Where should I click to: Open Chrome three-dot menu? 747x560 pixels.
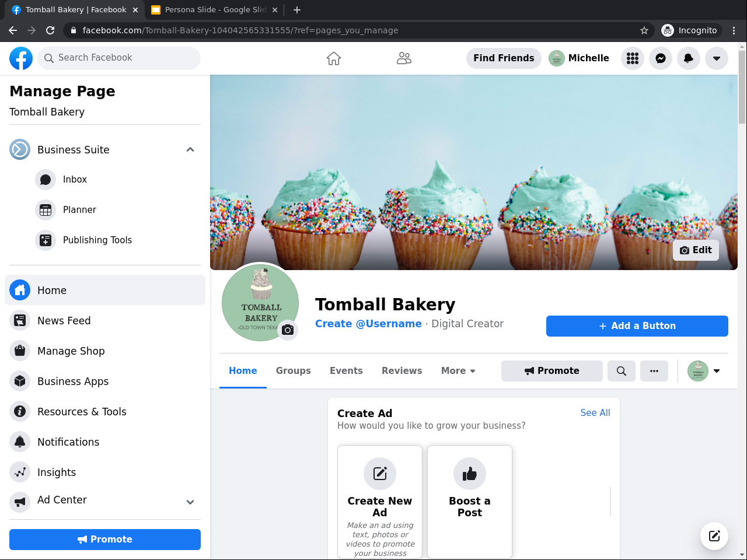734,30
